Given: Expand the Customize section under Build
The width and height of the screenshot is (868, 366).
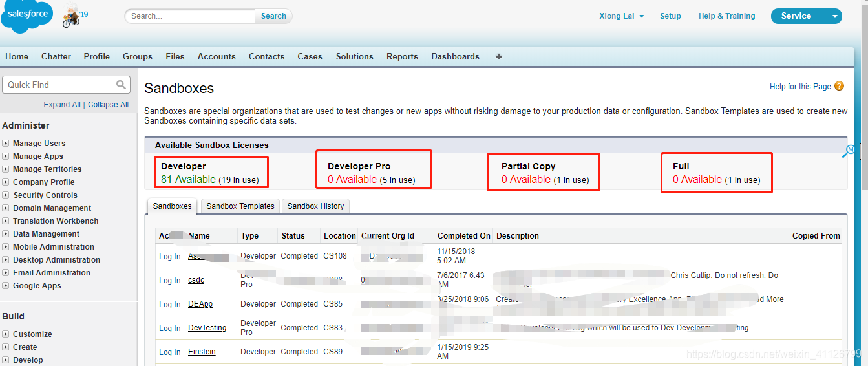Looking at the screenshot, I should point(5,334).
